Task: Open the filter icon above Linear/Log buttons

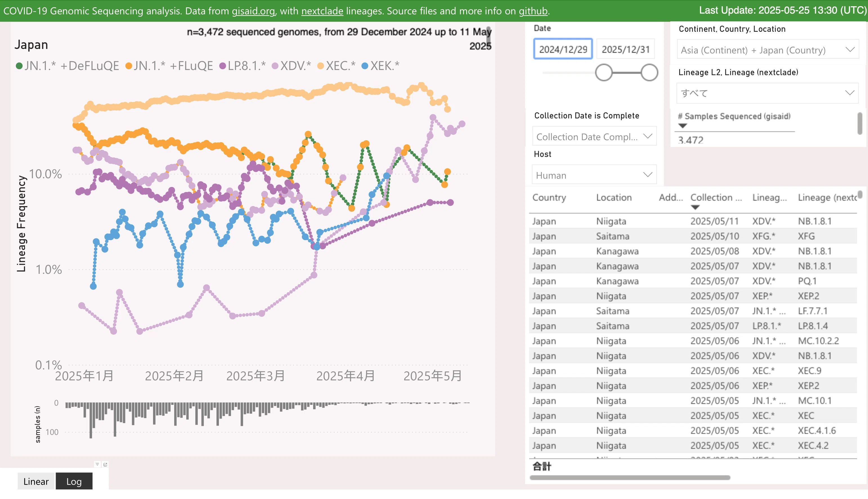Action: (x=97, y=464)
